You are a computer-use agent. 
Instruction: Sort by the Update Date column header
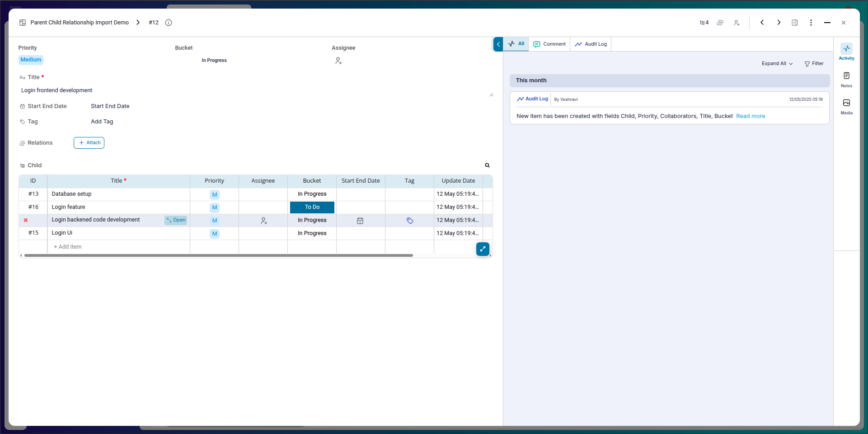point(458,181)
